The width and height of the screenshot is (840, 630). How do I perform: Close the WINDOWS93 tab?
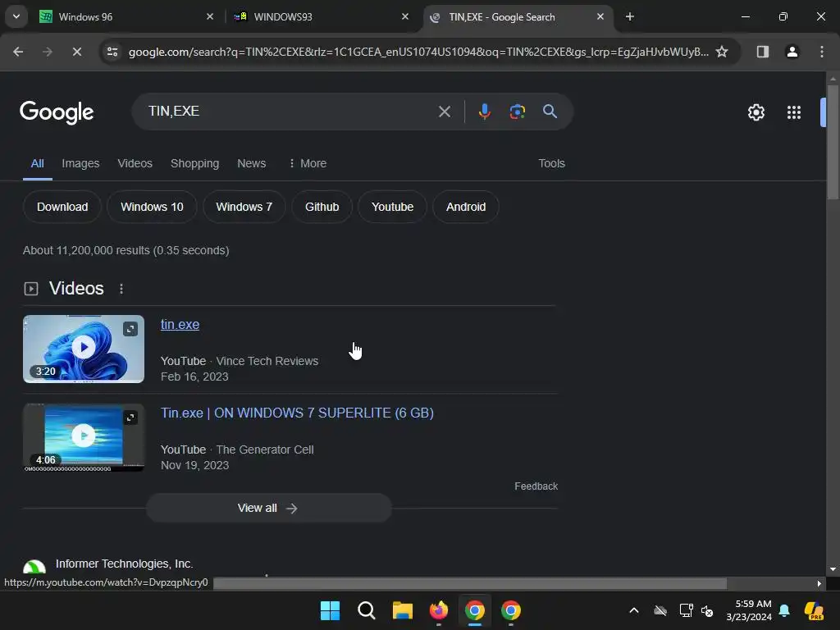coord(405,17)
